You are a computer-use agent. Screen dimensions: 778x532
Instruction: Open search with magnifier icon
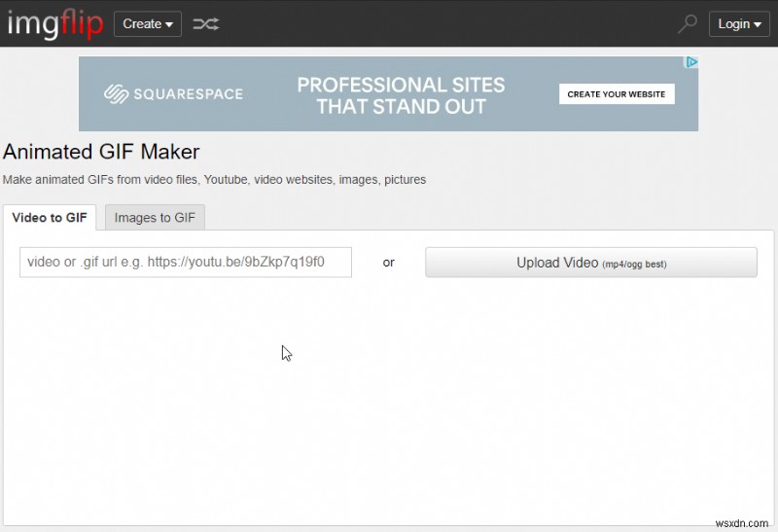688,23
